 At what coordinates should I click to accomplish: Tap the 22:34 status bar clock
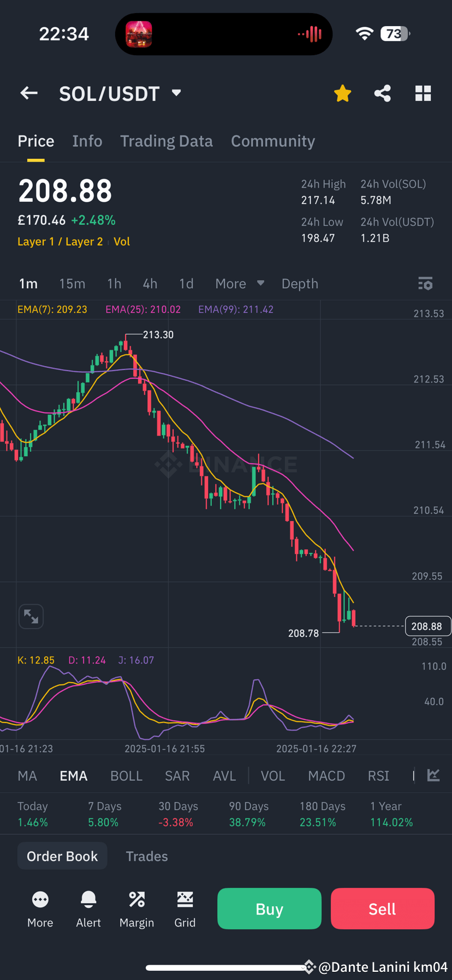click(64, 34)
